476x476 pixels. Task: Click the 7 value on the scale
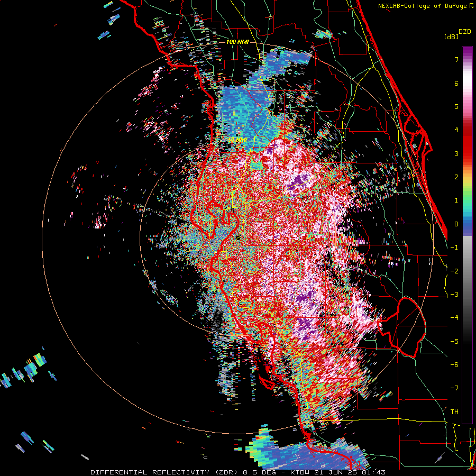[x=456, y=59]
